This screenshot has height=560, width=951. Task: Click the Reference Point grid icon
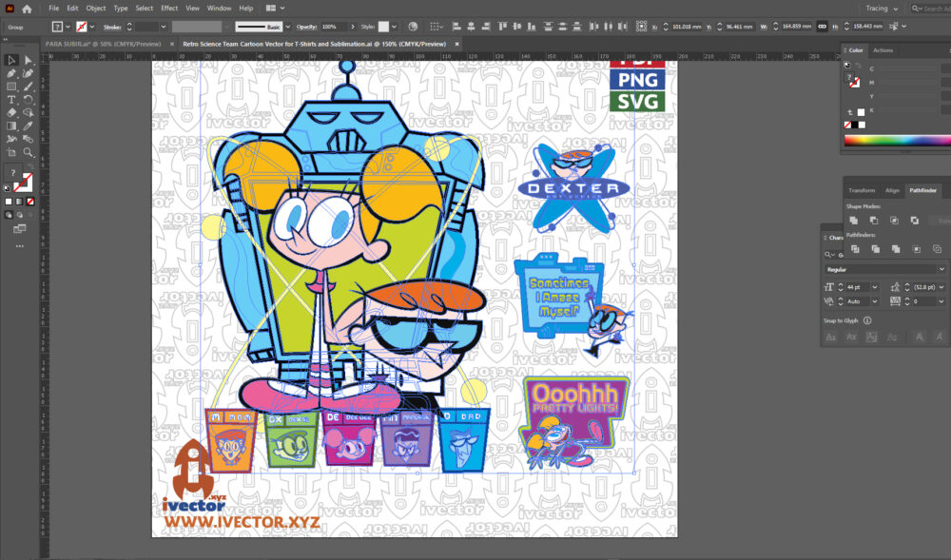pos(641,27)
